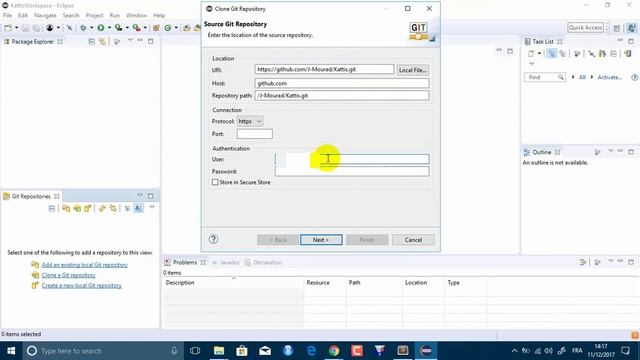Toggle Categorized presentation in Task List
Image resolution: width=640 pixels, height=360 pixels.
(551, 53)
